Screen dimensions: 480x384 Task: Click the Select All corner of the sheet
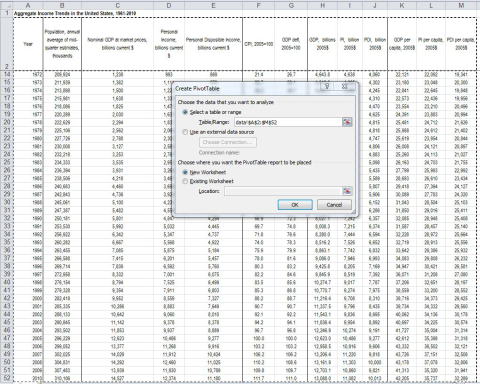point(6,6)
